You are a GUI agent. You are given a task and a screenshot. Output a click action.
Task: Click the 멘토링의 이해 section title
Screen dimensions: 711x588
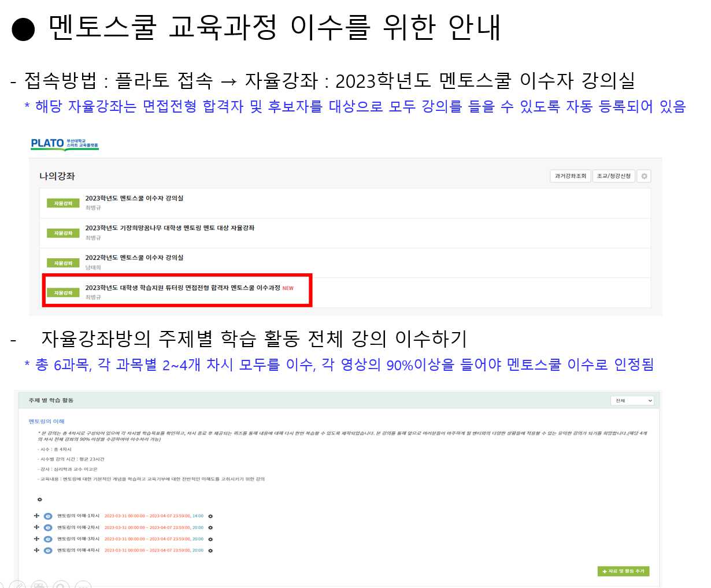47,422
